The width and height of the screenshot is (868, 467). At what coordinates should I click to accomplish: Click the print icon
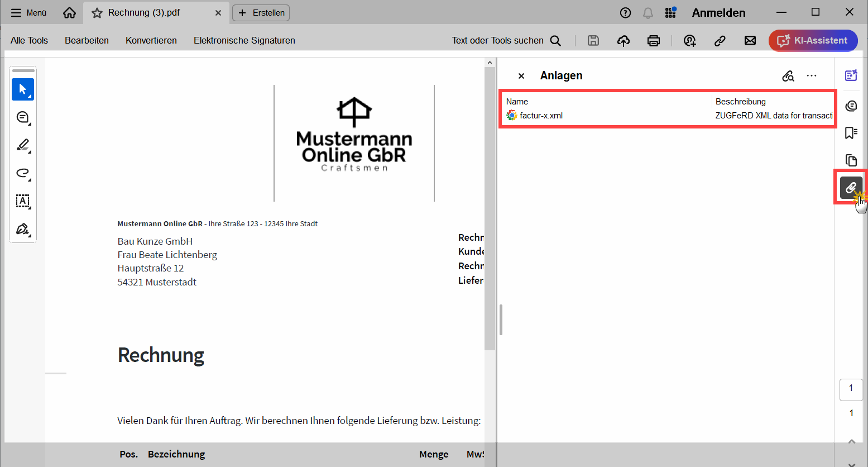(x=654, y=40)
